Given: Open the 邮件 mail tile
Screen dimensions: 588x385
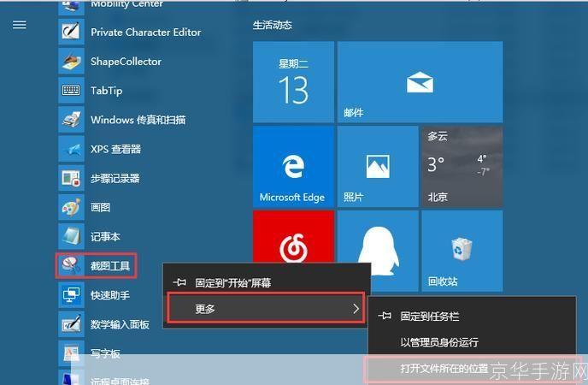Looking at the screenshot, I should 420,82.
